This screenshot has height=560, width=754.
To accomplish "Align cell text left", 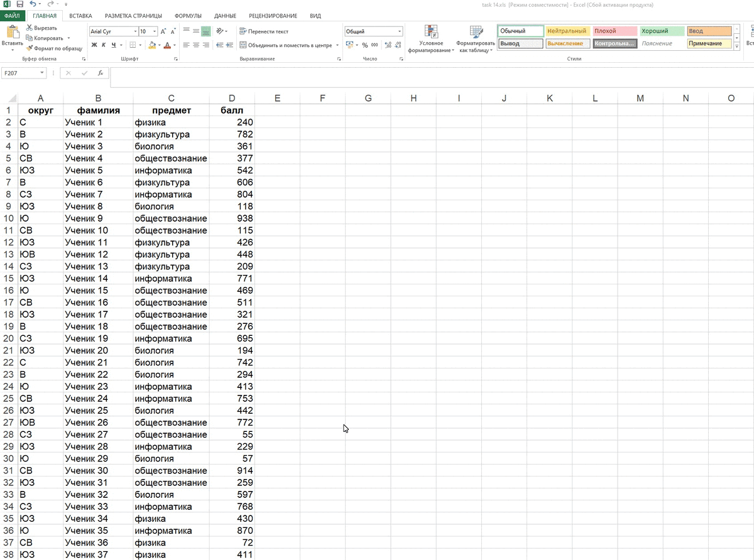I will pos(186,45).
